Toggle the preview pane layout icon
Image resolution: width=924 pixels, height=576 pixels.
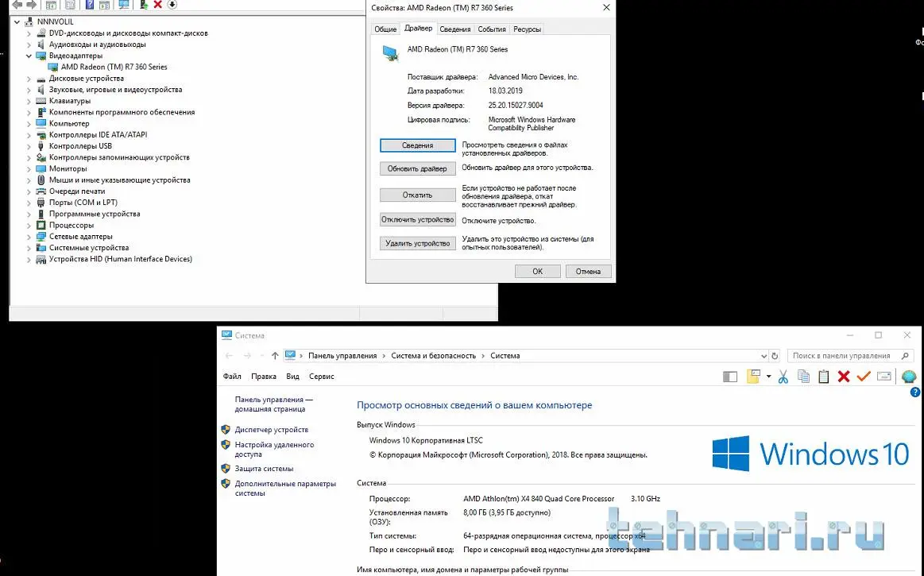coord(730,377)
